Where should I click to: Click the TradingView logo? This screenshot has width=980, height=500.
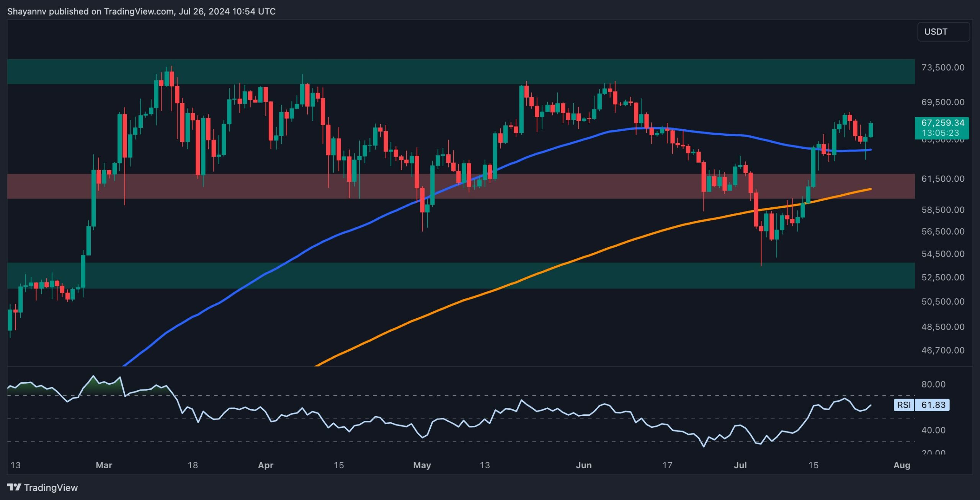42,487
